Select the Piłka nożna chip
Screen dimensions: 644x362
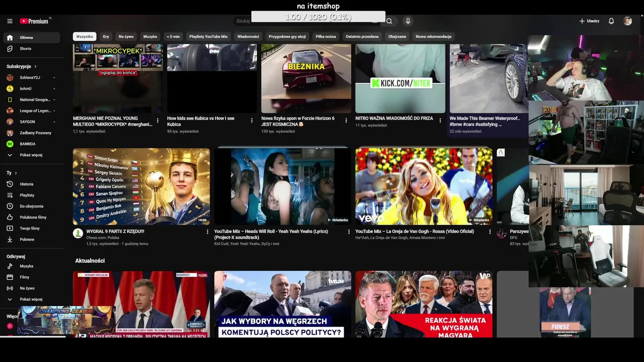coord(326,37)
